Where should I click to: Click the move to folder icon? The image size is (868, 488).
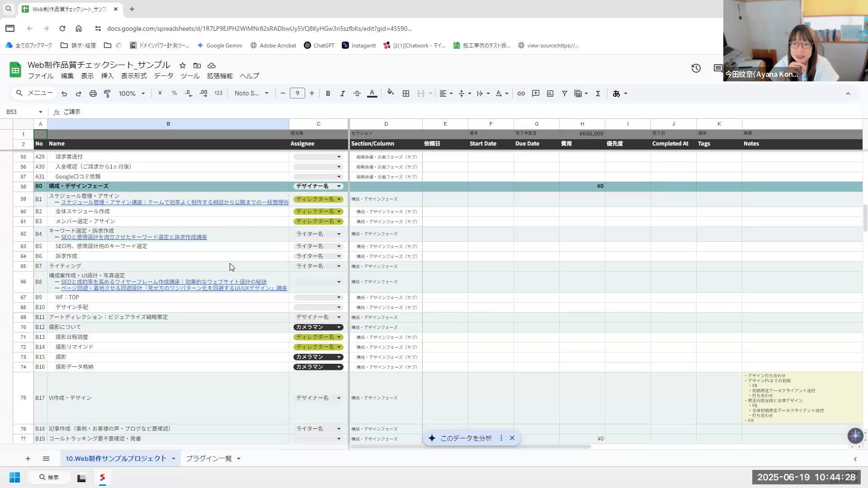(x=197, y=66)
